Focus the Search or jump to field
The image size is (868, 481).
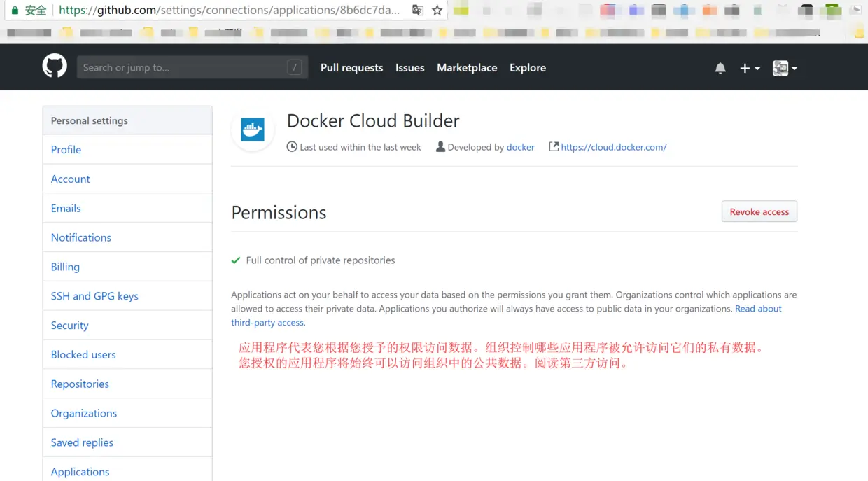tap(192, 67)
